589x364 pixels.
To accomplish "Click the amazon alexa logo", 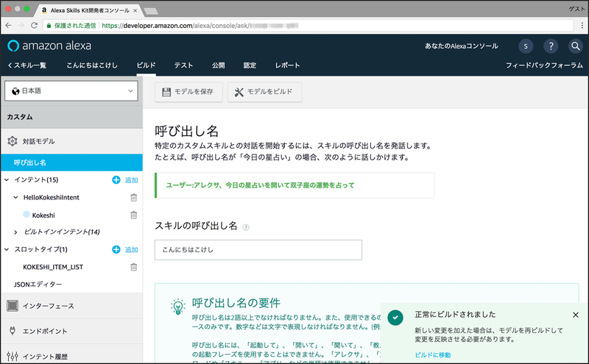I will click(49, 46).
